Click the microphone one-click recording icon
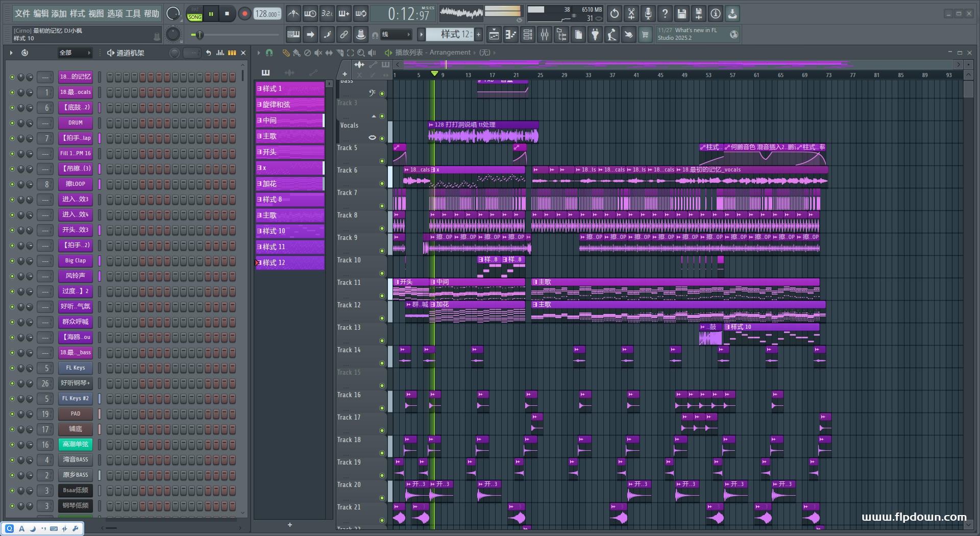980x536 pixels. click(648, 14)
